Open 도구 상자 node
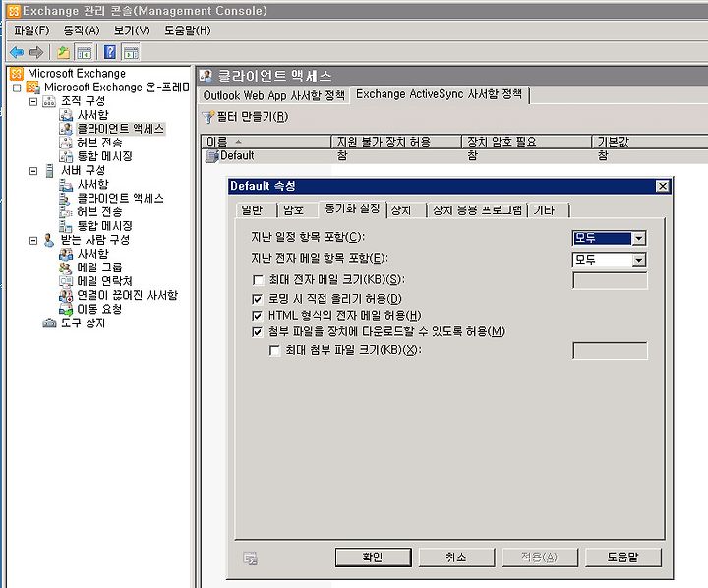Screen dimensions: 708x588 click(83, 323)
